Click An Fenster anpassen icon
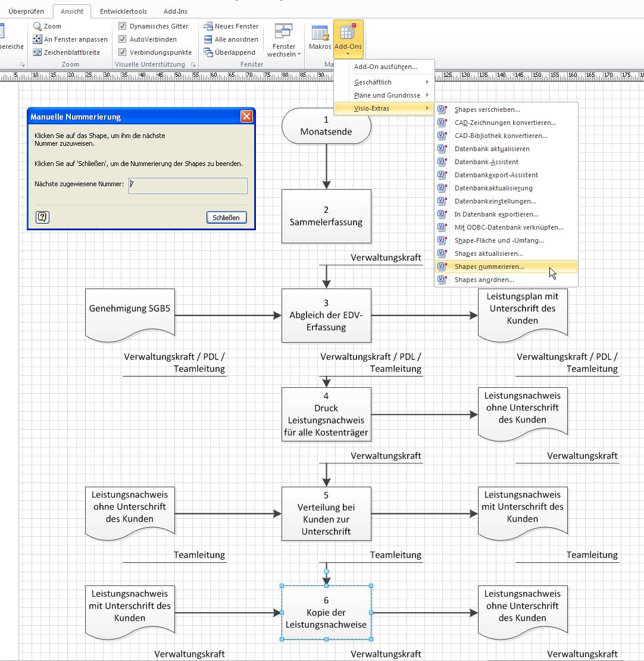The height and width of the screenshot is (661, 644). [37, 39]
